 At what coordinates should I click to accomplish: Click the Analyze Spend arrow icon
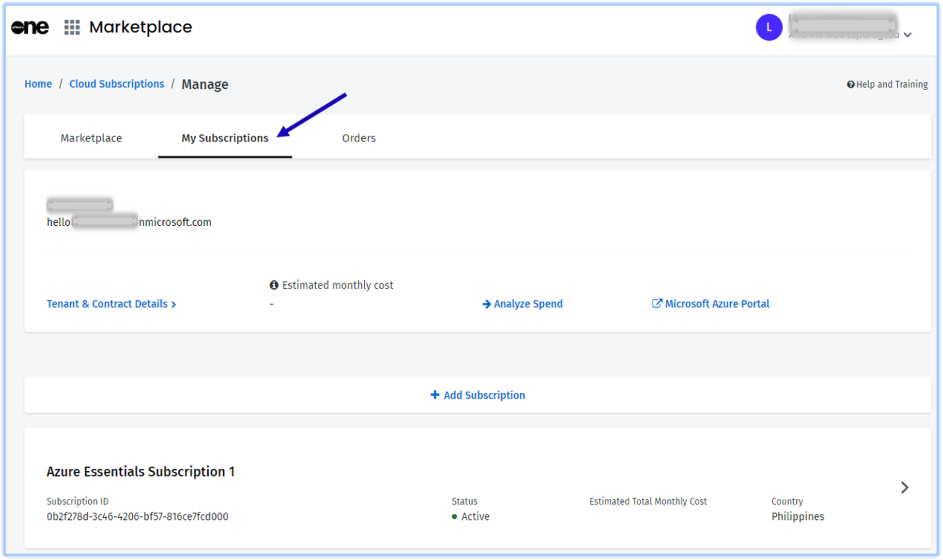click(486, 304)
